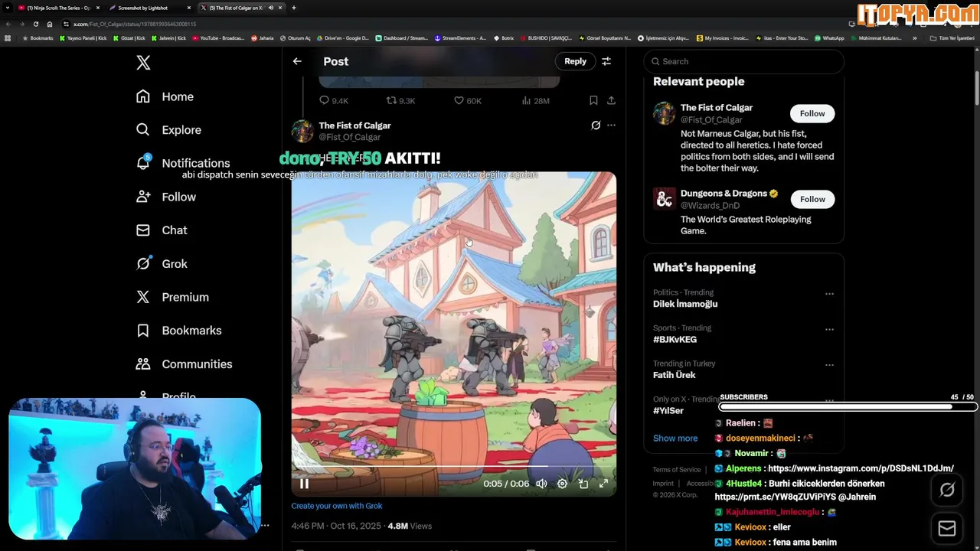Click the X search input field
Viewport: 980px width, 551px height.
point(743,61)
